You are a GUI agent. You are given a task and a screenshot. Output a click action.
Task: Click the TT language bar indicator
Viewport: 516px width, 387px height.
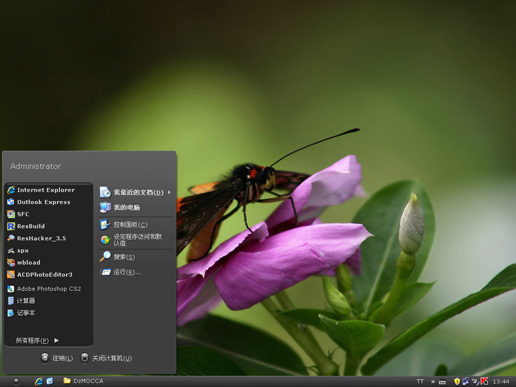coord(420,381)
